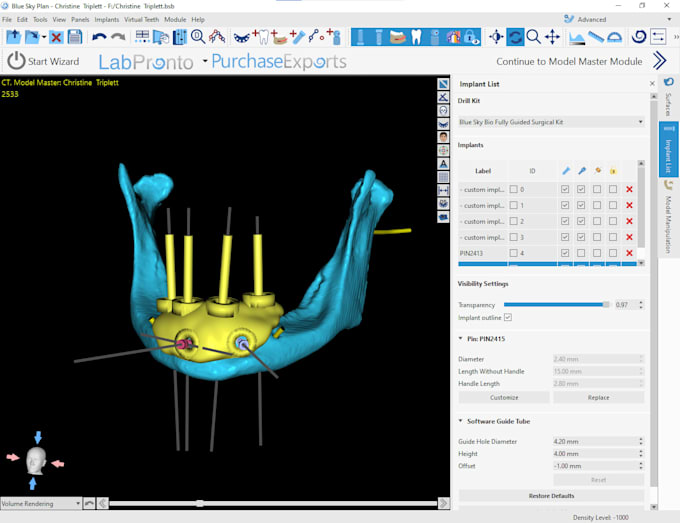
Task: Click the redo arrow icon
Action: [x=118, y=37]
